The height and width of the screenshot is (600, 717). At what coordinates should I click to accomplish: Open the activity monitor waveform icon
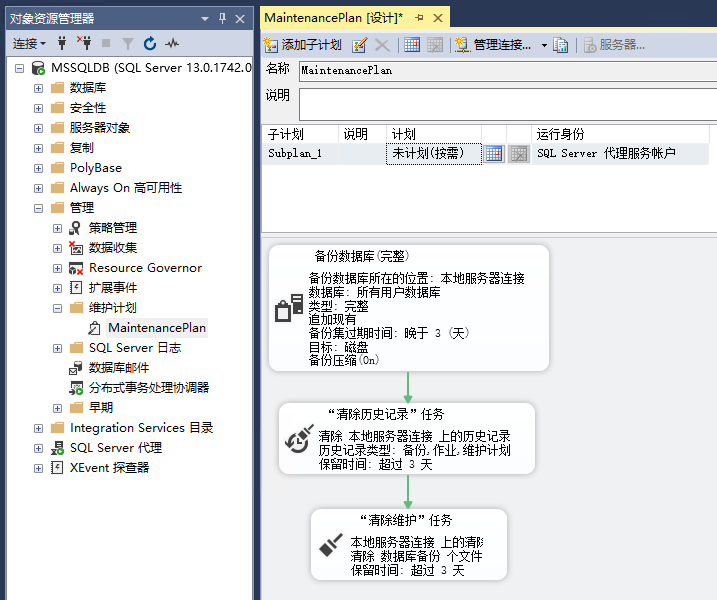point(172,44)
